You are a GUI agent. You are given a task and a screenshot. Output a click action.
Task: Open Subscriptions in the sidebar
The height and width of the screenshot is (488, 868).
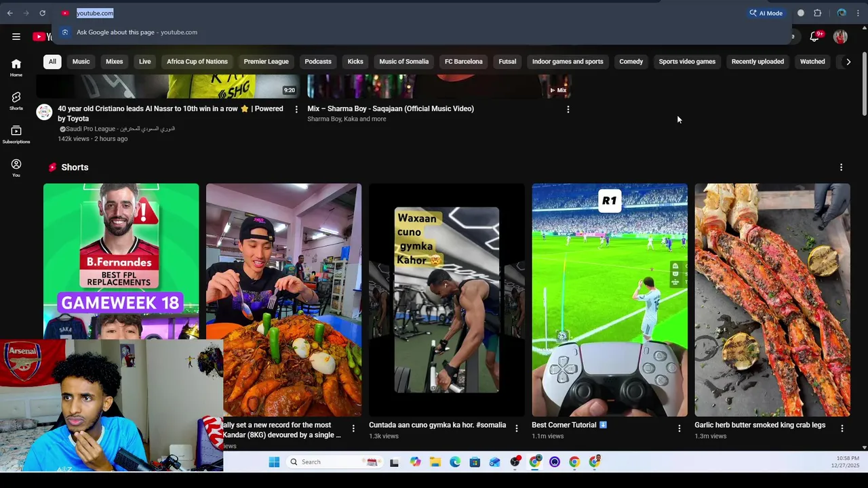(x=16, y=134)
